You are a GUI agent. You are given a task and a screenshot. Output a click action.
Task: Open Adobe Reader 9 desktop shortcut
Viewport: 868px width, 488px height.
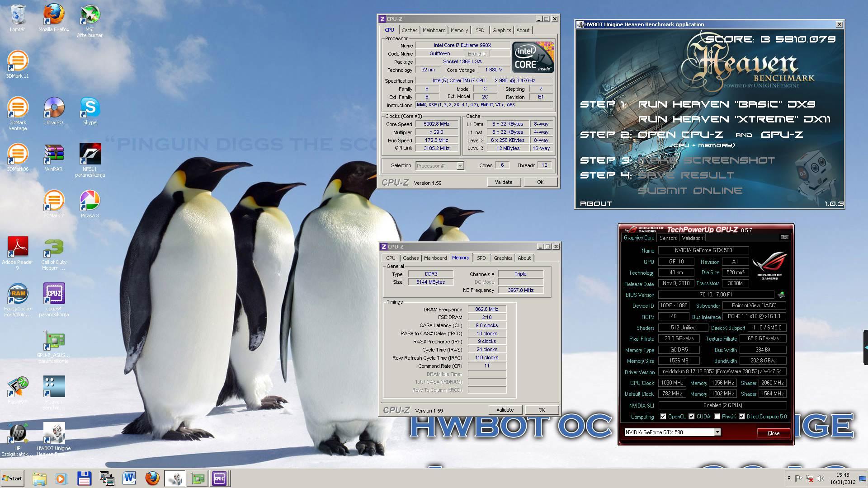click(x=18, y=253)
